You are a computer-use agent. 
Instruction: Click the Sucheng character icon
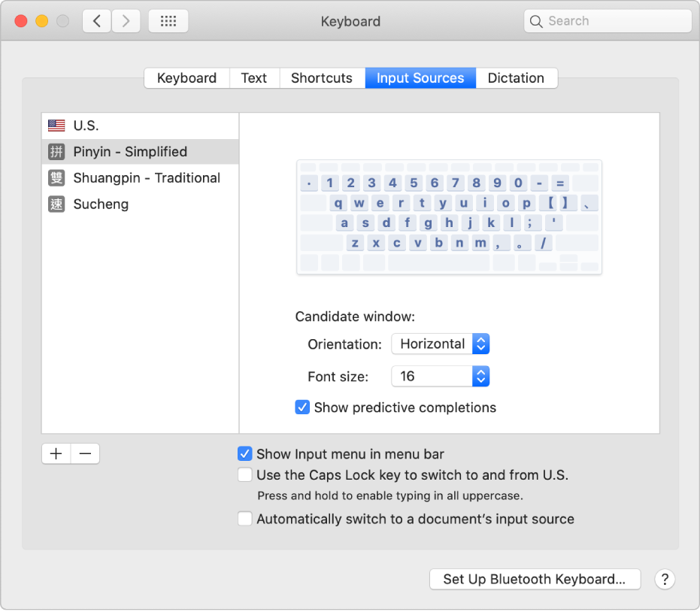[56, 205]
